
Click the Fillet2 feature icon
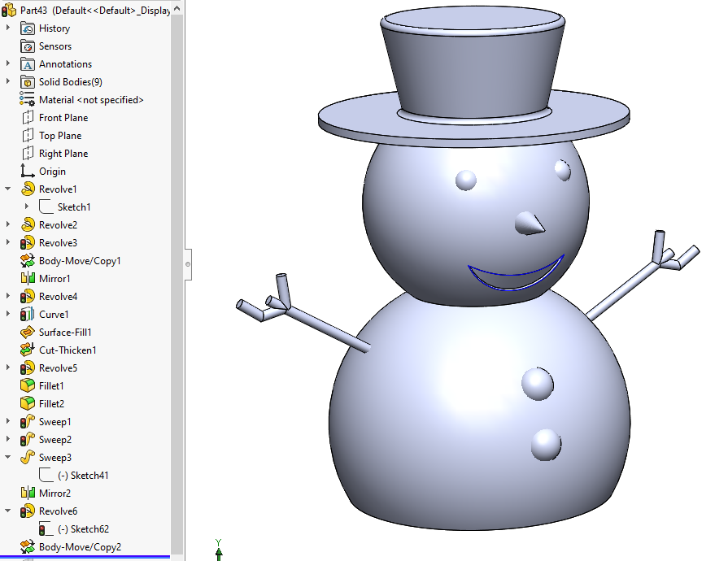(28, 404)
